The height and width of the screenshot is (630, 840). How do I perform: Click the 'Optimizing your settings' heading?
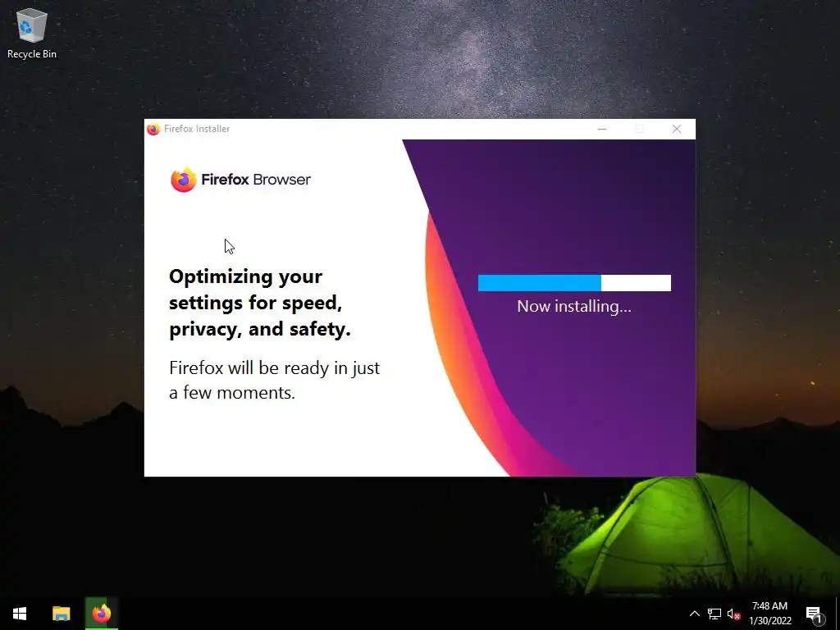[x=260, y=303]
